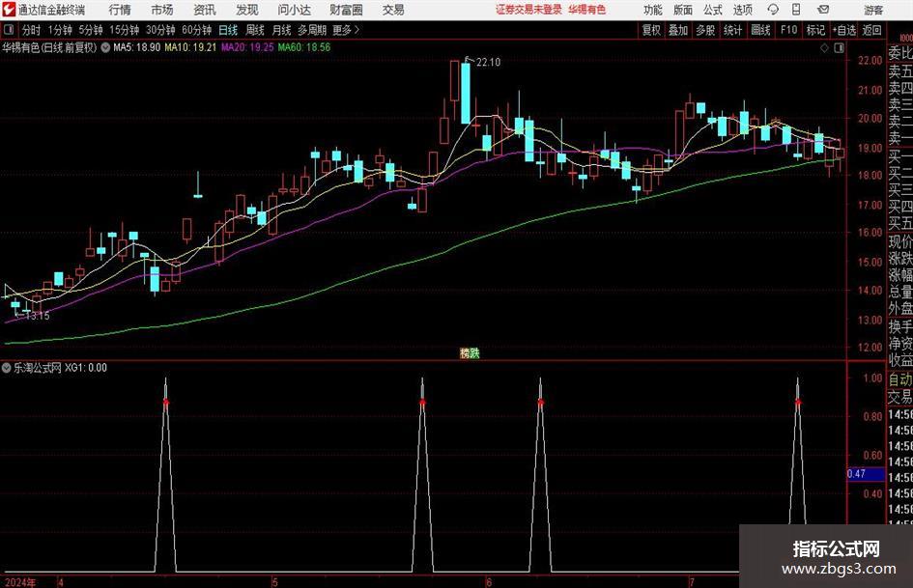
Task: Click the month 6 label on time axis
Action: tap(489, 582)
